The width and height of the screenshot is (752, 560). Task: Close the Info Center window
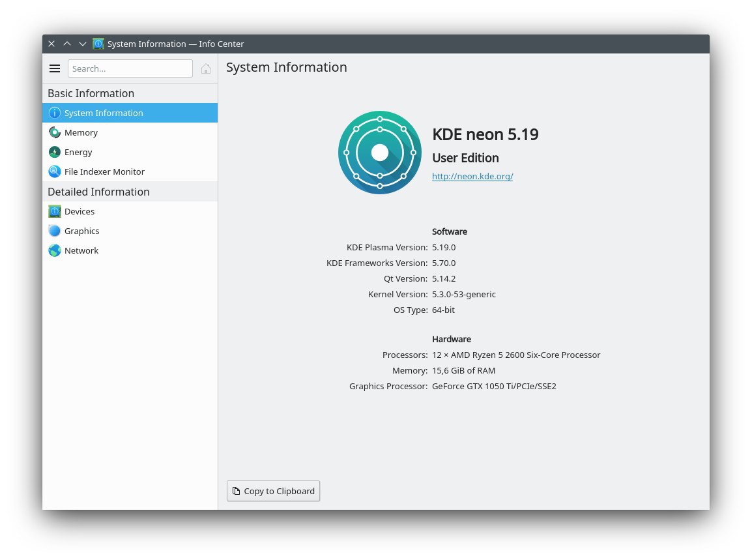(x=51, y=44)
